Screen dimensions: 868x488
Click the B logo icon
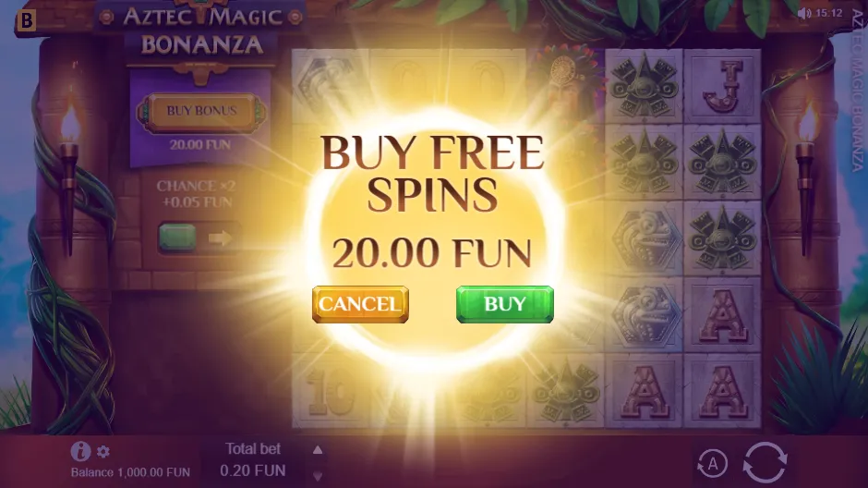click(26, 20)
